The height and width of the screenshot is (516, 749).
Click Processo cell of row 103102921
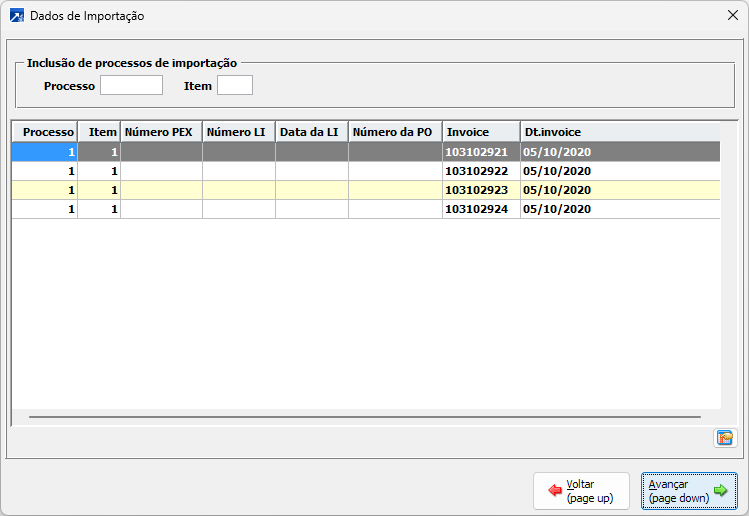click(x=45, y=152)
